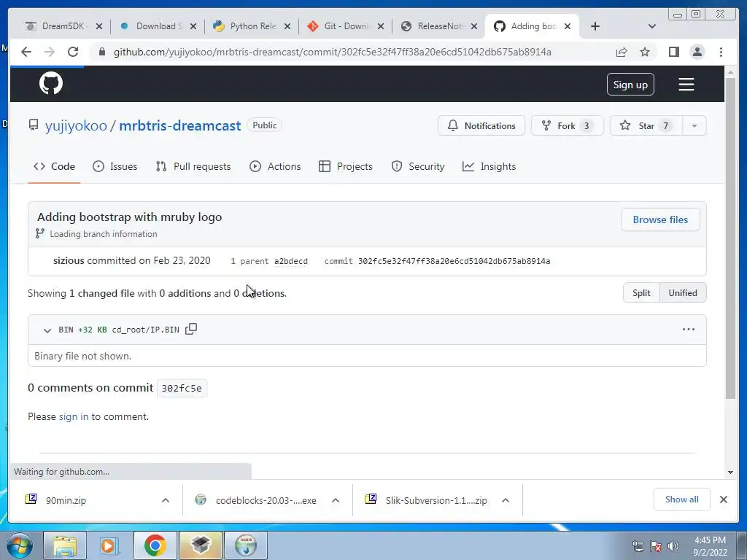The image size is (747, 560).
Task: Go back using the browser back arrow
Action: [26, 52]
